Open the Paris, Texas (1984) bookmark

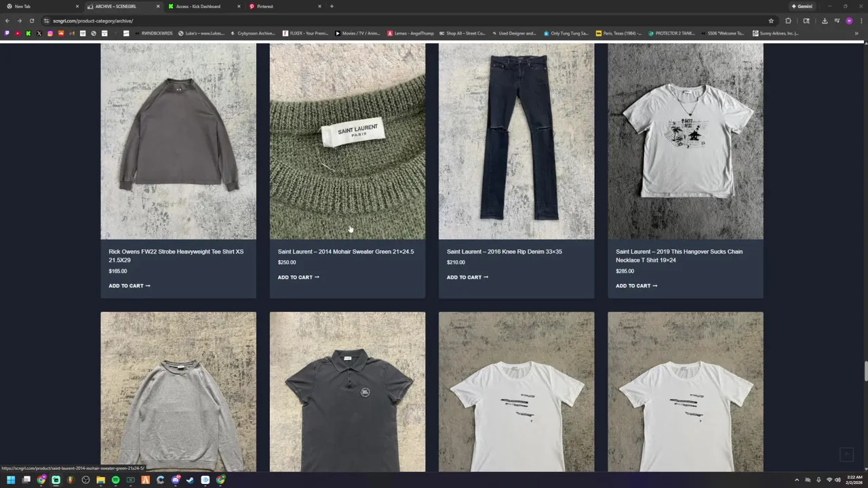618,33
